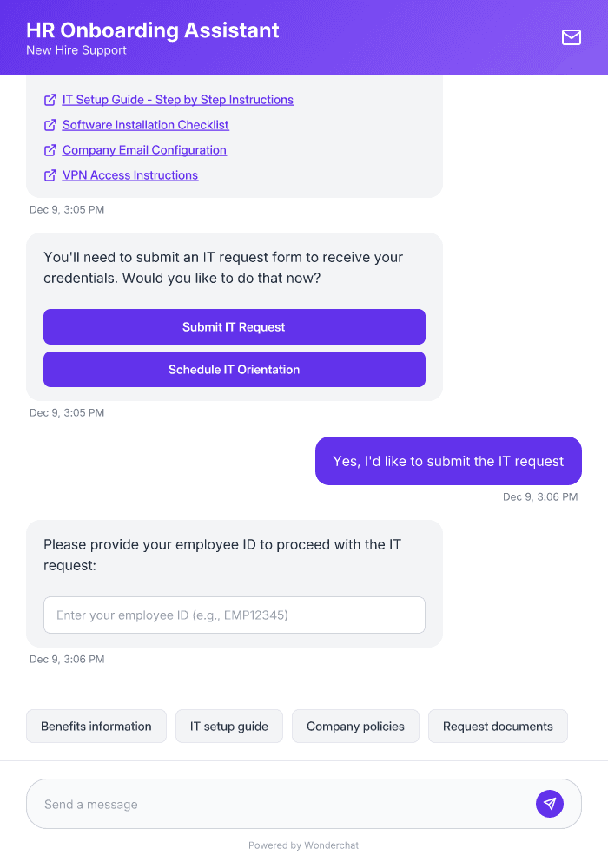The height and width of the screenshot is (868, 608).
Task: Click the external link icon beside Software Installation Checklist
Action: (50, 124)
